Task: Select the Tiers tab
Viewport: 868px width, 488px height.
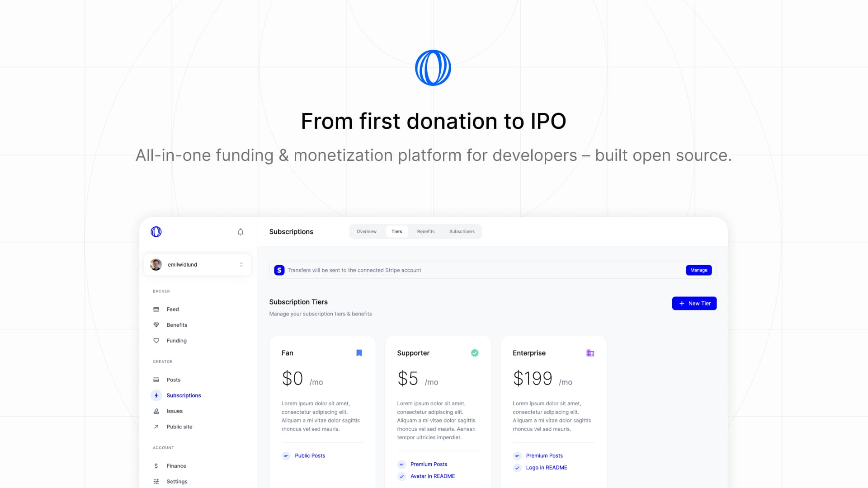Action: [x=397, y=231]
